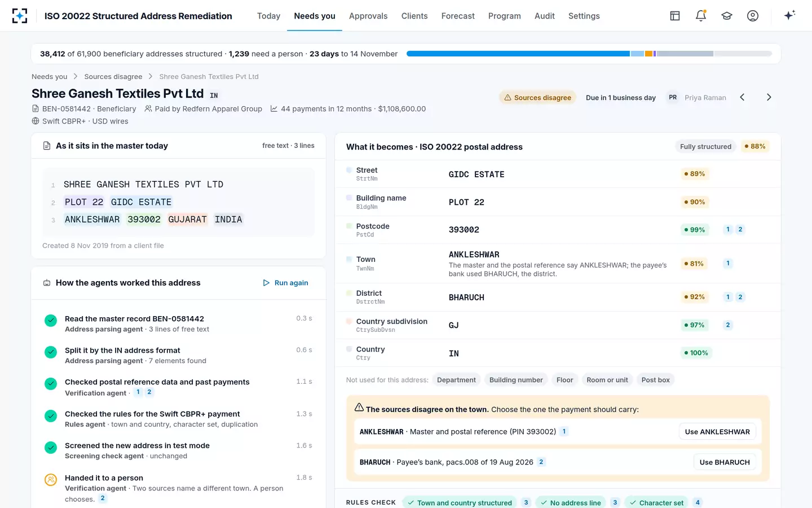Click check icon for Screened the new address
Viewport: 812px width, 508px height.
(51, 448)
